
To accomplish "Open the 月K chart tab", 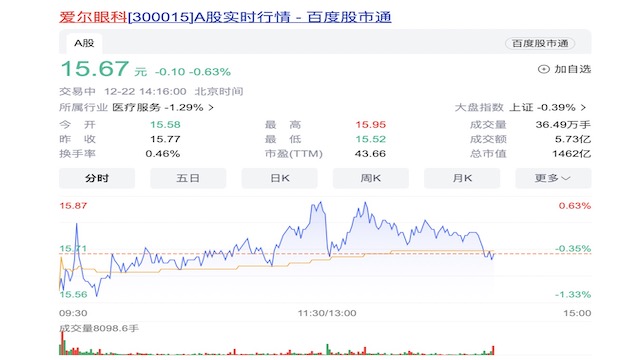I will [462, 178].
